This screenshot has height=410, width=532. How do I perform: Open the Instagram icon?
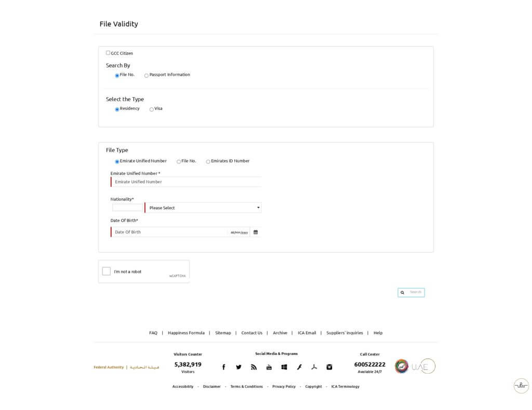[x=329, y=367]
